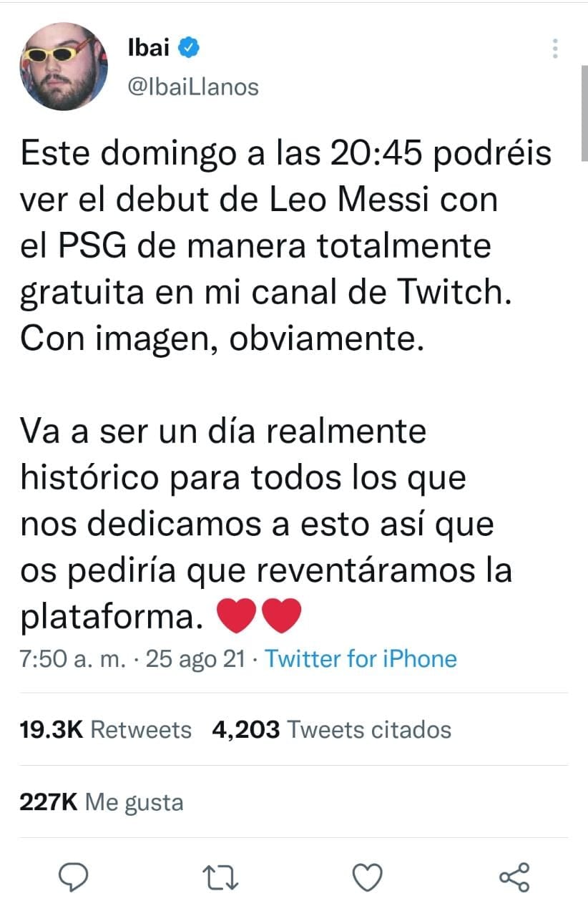Open the Twitter for iPhone link
The image size is (588, 916).
[x=361, y=658]
